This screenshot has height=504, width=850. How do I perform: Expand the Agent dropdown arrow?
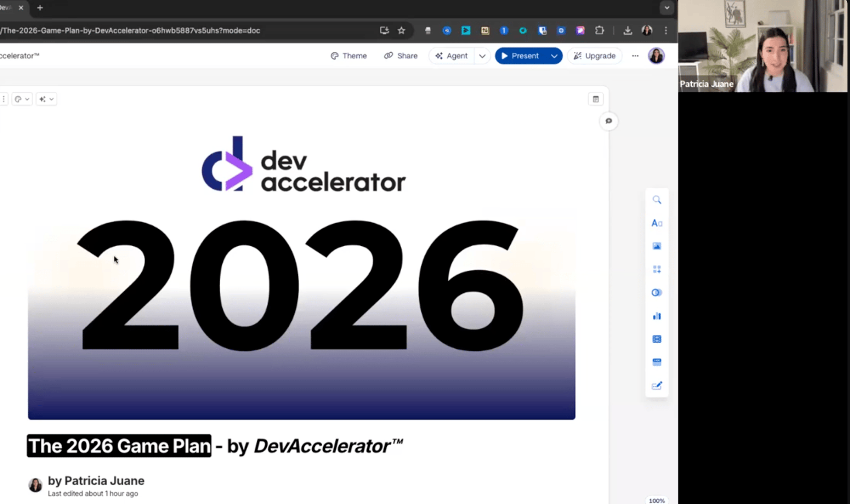coord(482,56)
